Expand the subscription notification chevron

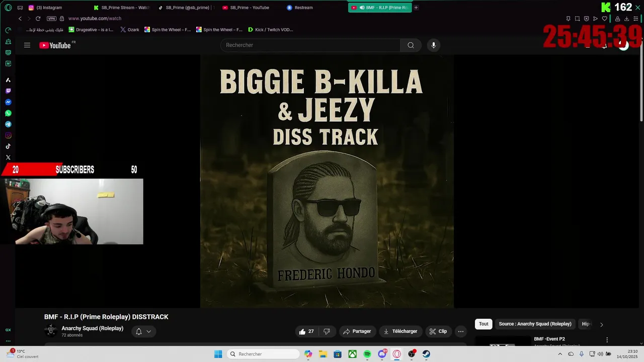[148, 332]
